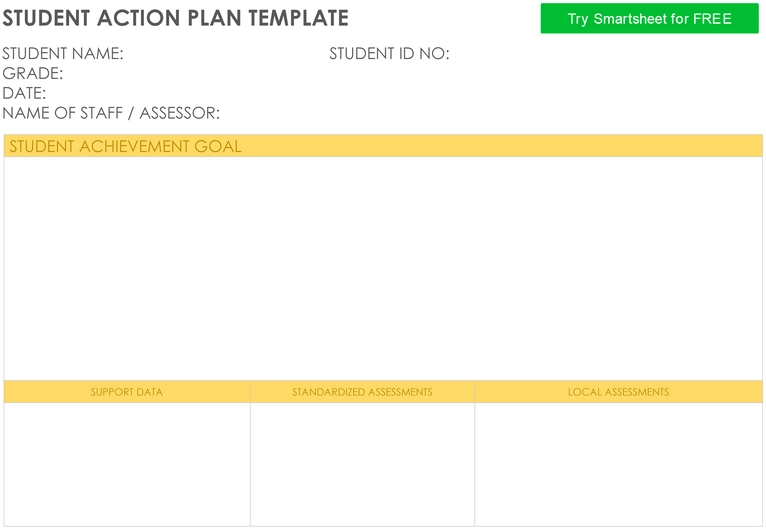Viewport: 766px width, 528px height.
Task: Click the Try Smartsheet for FREE button
Action: coord(649,19)
